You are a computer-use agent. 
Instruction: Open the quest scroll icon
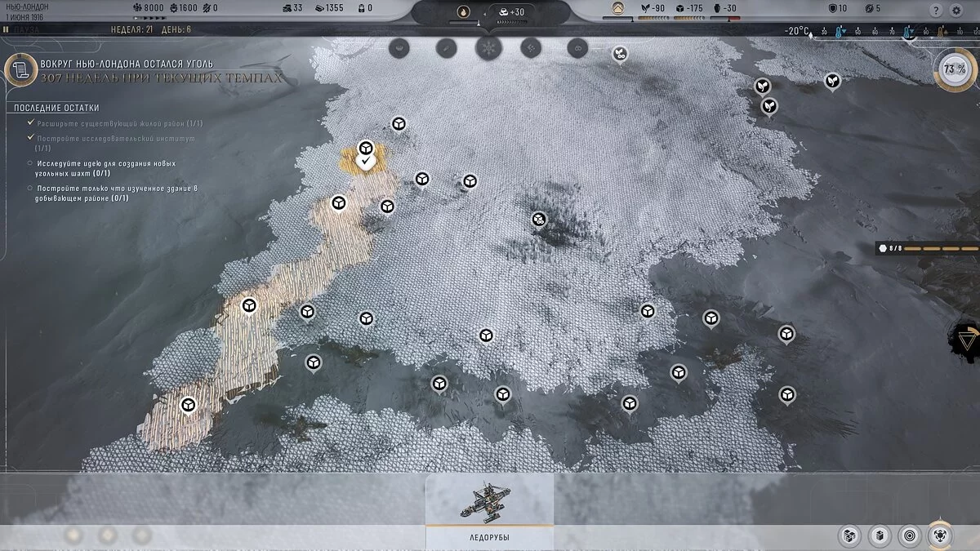point(20,69)
